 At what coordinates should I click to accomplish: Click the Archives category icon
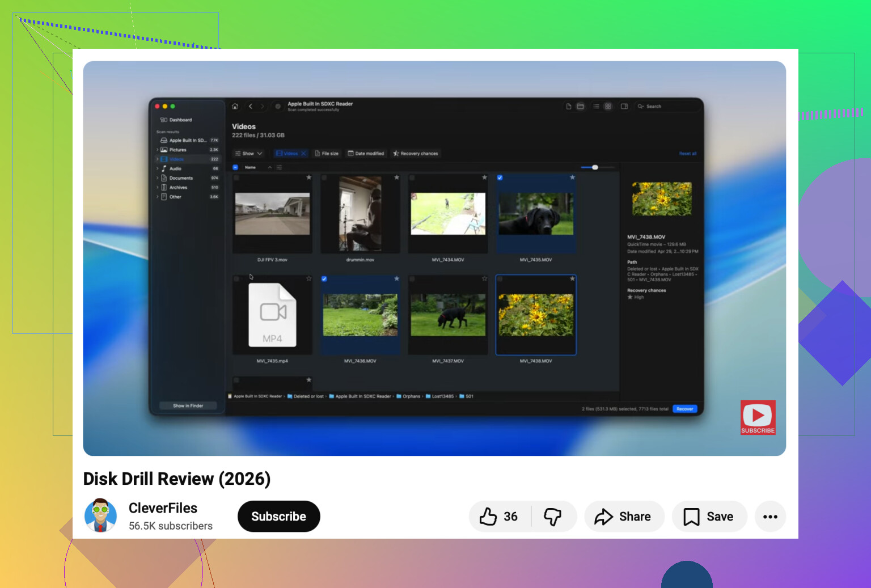(164, 187)
